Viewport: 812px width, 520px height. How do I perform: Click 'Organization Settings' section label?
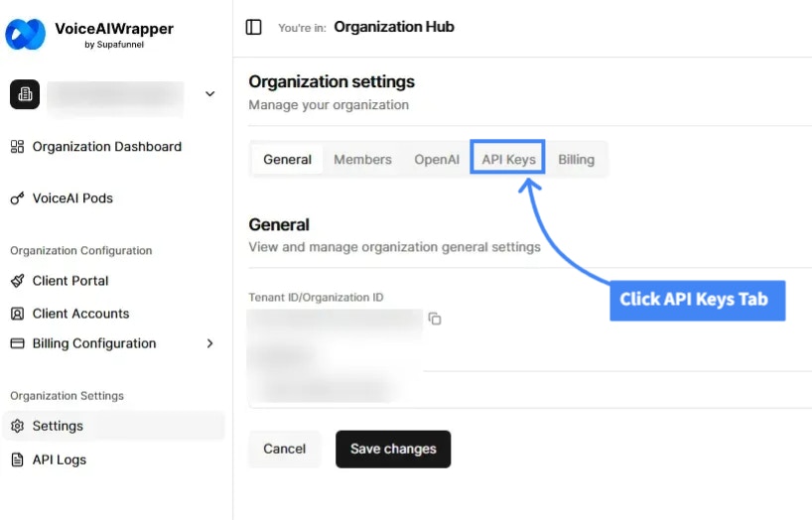[x=67, y=396]
